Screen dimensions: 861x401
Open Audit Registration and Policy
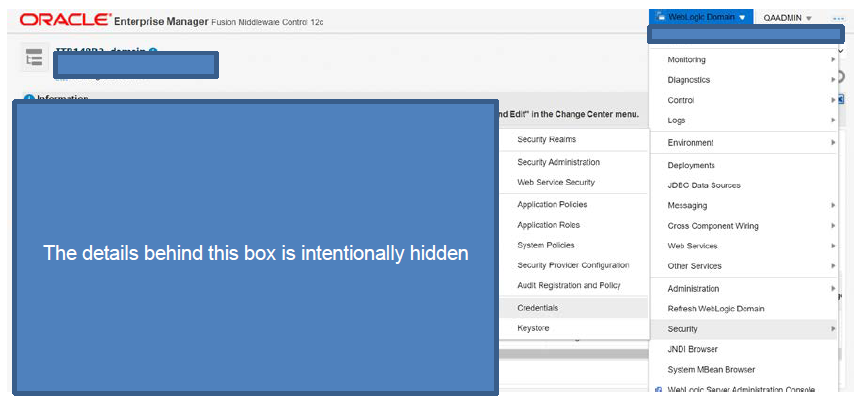tap(574, 286)
